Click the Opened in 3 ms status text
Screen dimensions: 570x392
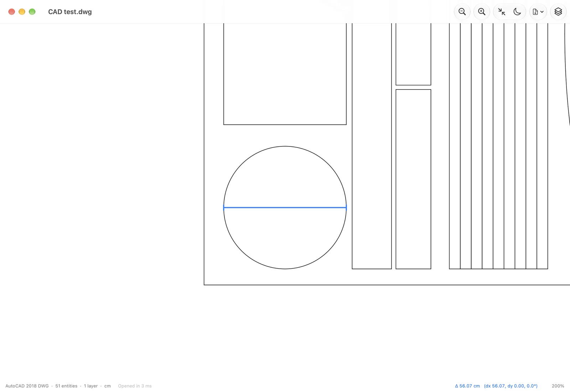(135, 386)
